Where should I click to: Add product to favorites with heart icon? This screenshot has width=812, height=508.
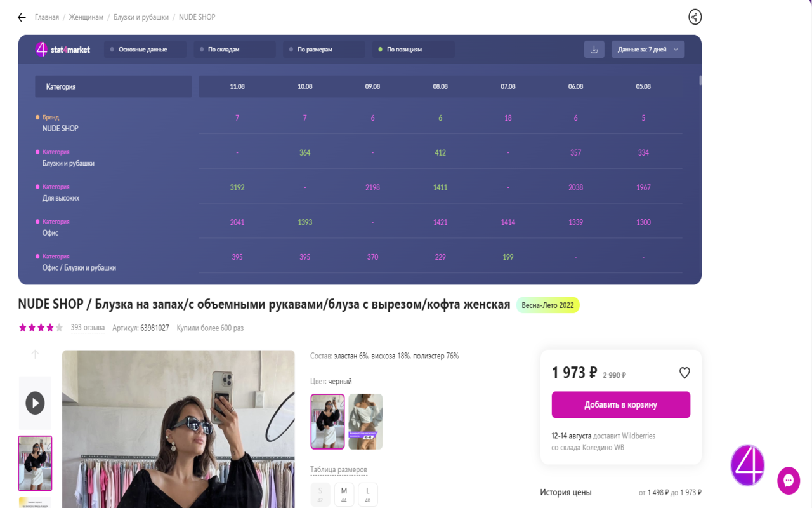684,373
